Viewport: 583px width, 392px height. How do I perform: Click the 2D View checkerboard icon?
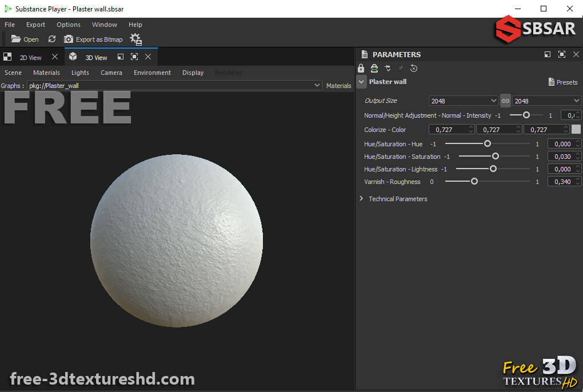click(7, 57)
